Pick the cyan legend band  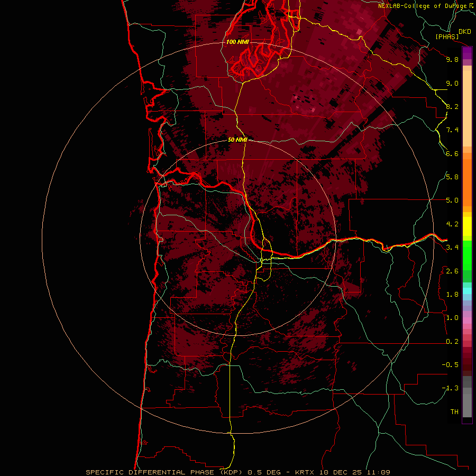tap(467, 291)
